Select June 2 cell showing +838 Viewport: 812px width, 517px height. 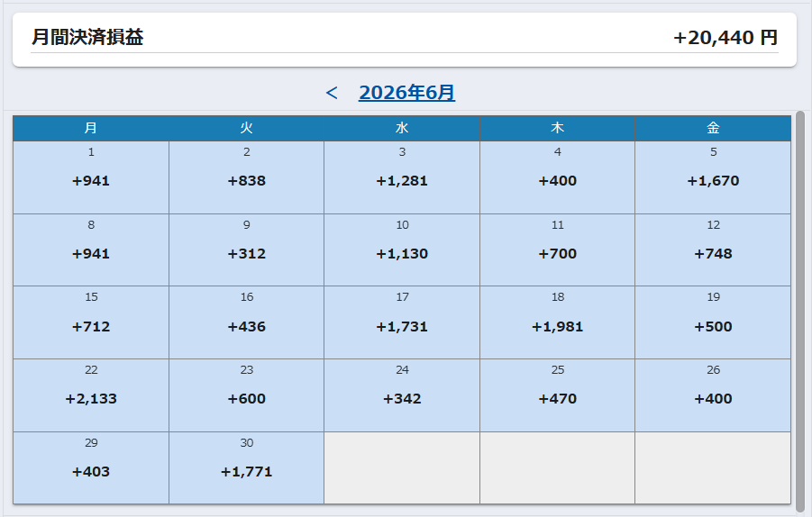coord(247,177)
